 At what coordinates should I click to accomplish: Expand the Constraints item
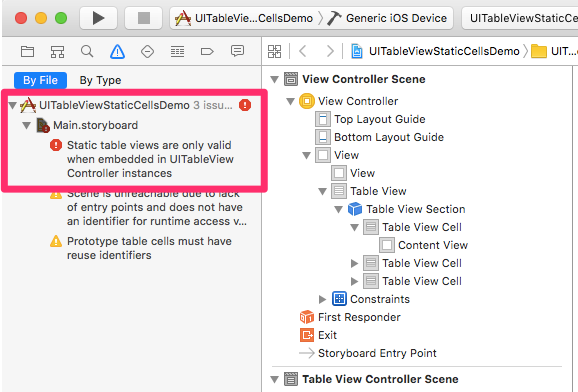click(322, 299)
